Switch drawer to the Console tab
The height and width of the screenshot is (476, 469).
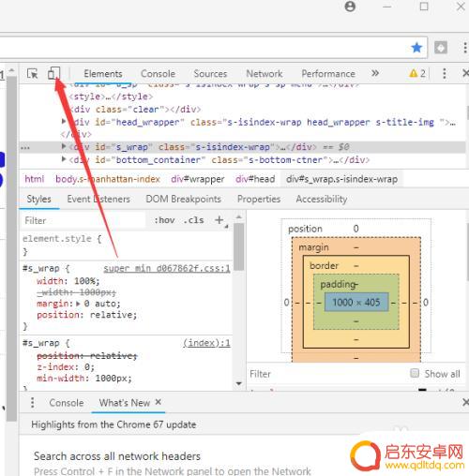pyautogui.click(x=67, y=403)
